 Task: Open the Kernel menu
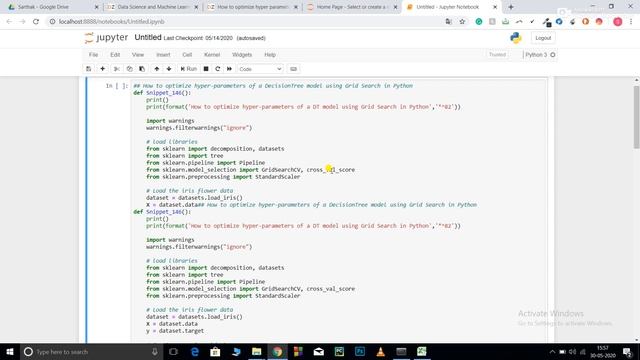pos(212,55)
